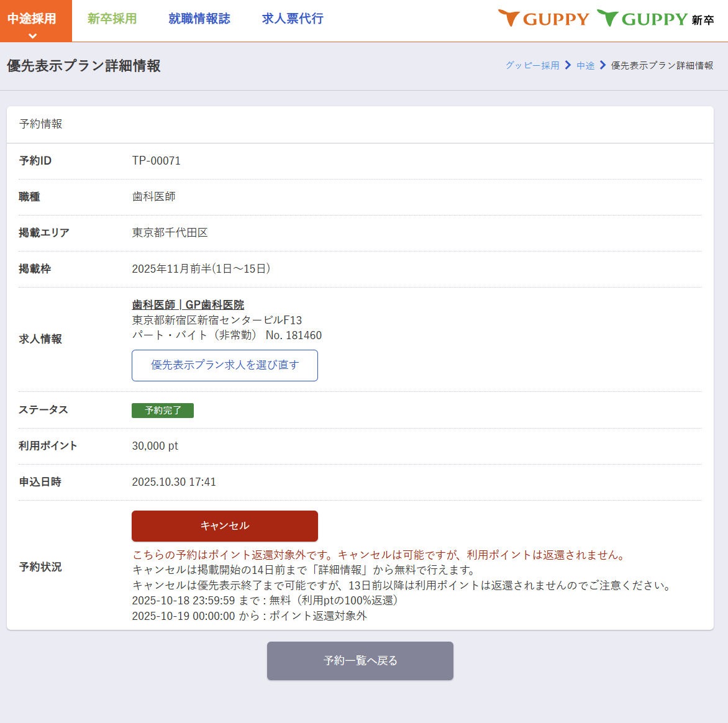Go to the 求人票代行 menu item
728x723 pixels.
pos(293,19)
